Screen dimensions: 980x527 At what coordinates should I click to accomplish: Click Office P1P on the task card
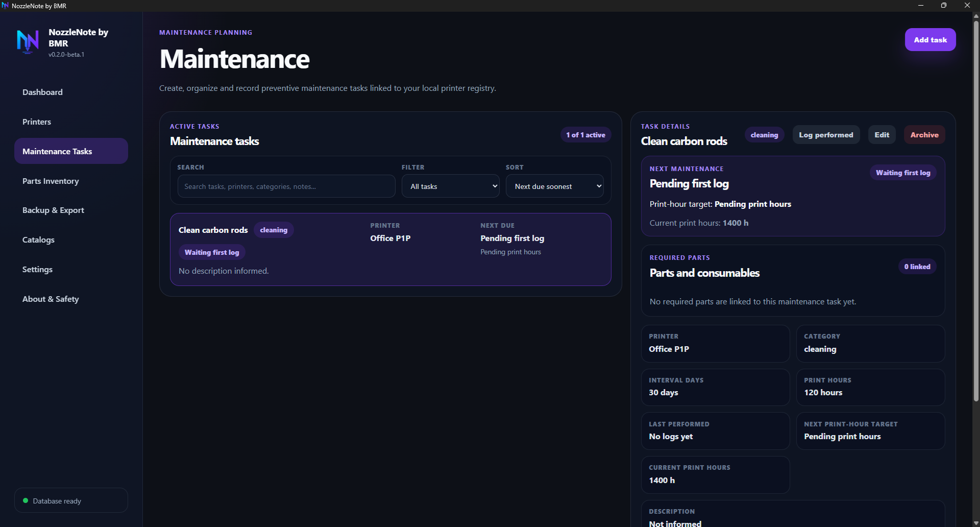390,238
